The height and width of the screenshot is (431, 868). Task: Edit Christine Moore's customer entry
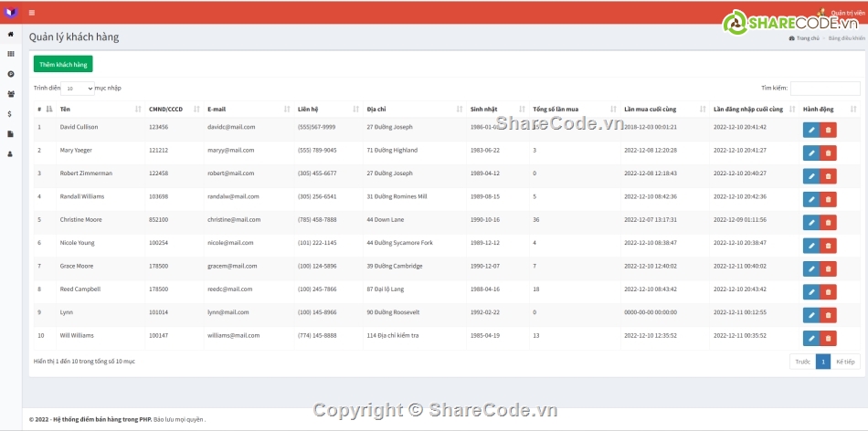tap(811, 223)
